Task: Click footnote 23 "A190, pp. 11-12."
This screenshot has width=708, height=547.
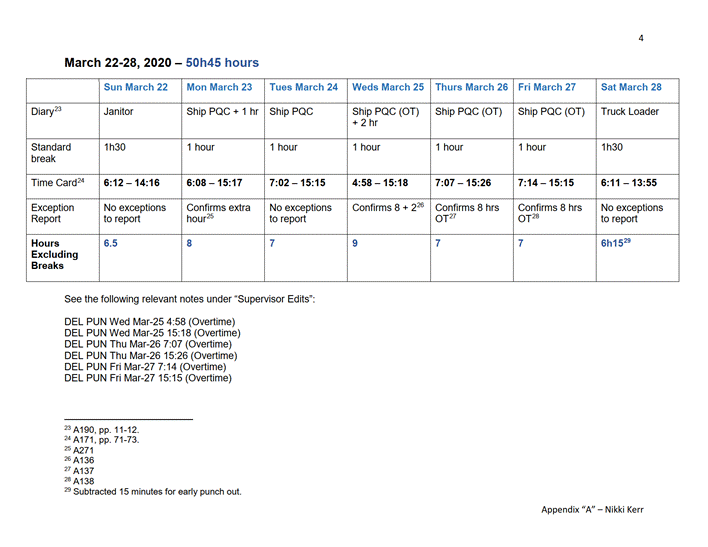Action: click(x=98, y=429)
